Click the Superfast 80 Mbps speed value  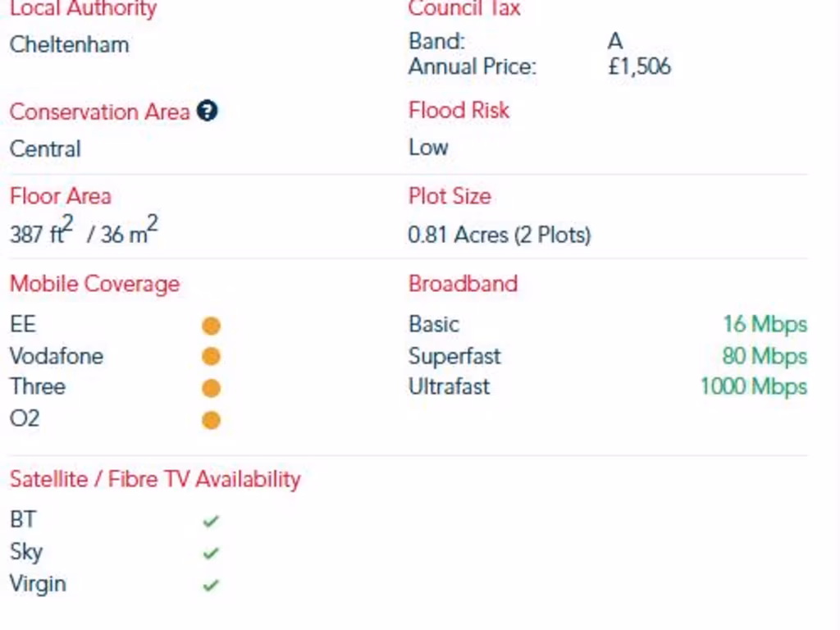click(x=765, y=356)
